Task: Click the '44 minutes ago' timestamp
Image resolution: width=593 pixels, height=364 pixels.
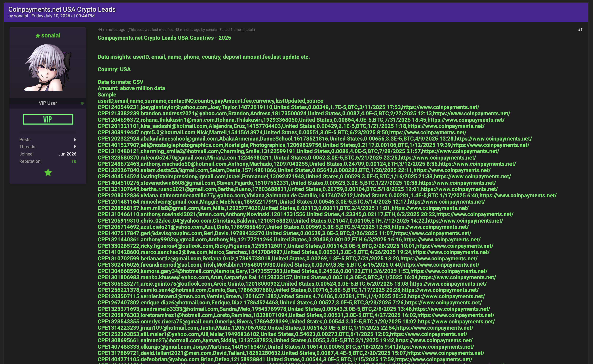Action: 111,29
